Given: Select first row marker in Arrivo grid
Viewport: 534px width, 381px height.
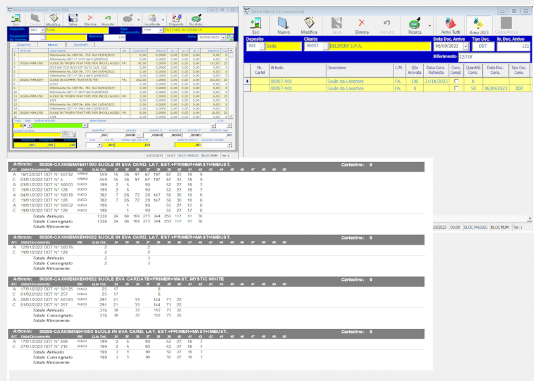Looking at the screenshot, I should tap(247, 81).
